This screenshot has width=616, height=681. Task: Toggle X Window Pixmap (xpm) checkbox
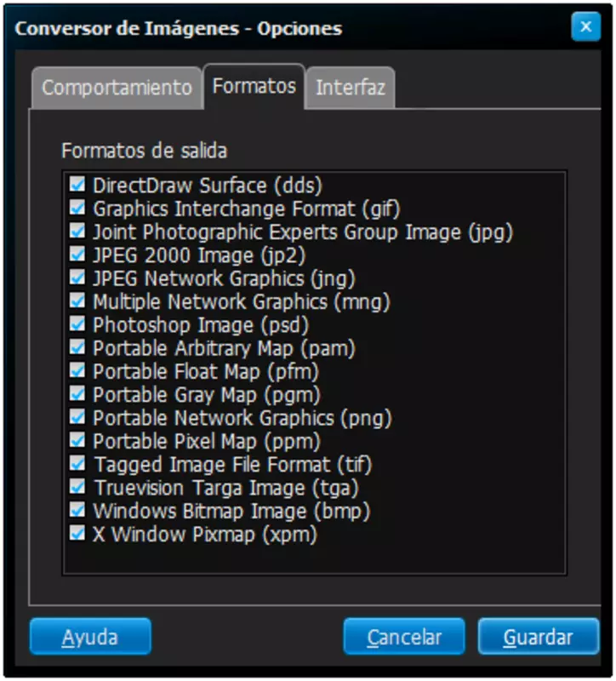(x=77, y=533)
